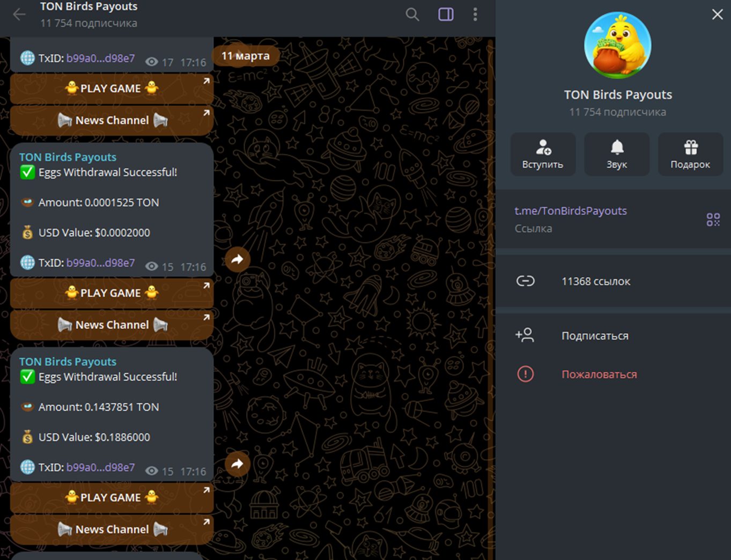The width and height of the screenshot is (731, 560).
Task: Click sender name above the 0.1437851 TON message
Action: 68,362
